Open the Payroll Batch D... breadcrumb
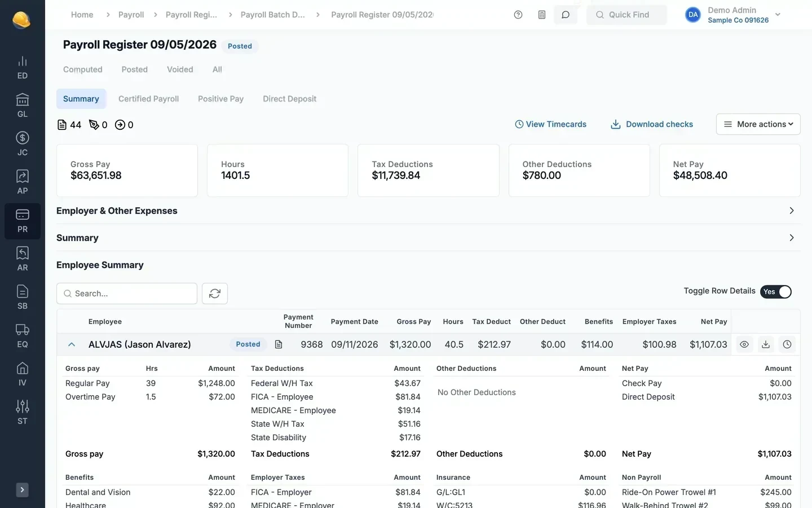Screen dimensions: 812x508 273,15
